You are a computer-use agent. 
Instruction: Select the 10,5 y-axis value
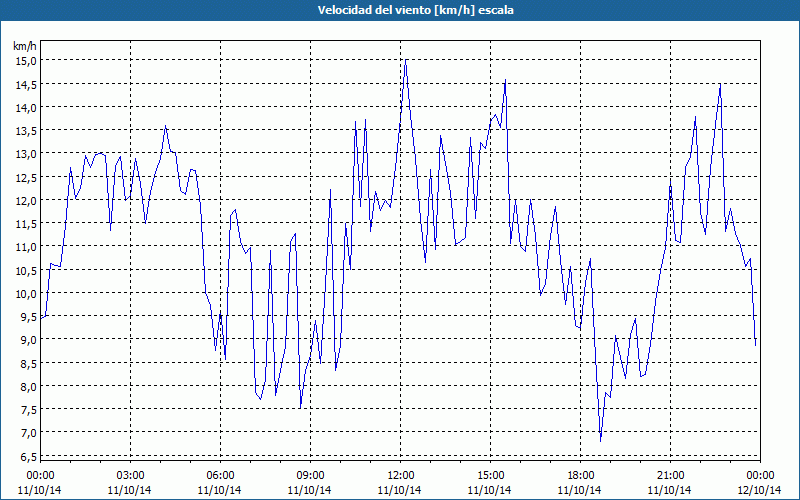coord(26,270)
